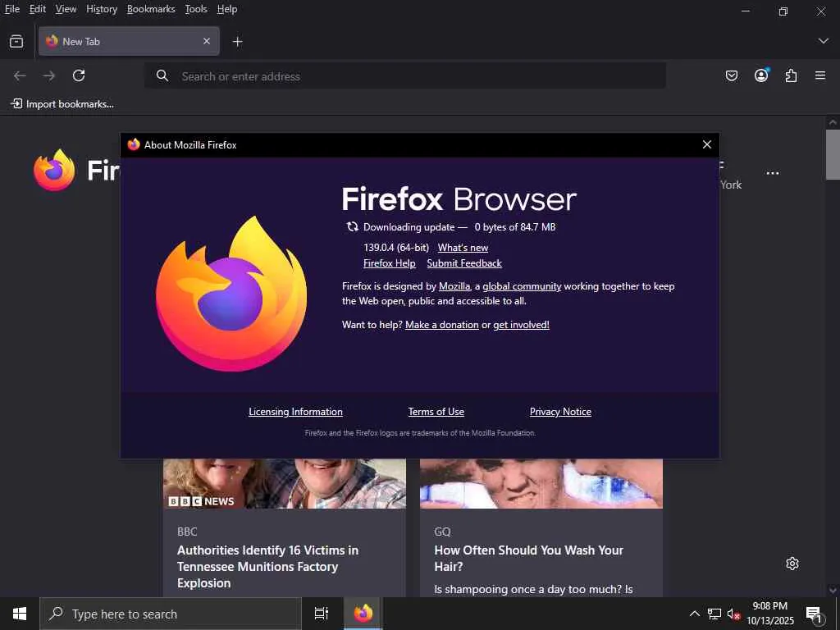840x630 pixels.
Task: Click the weather widget three-dots menu
Action: (x=773, y=173)
